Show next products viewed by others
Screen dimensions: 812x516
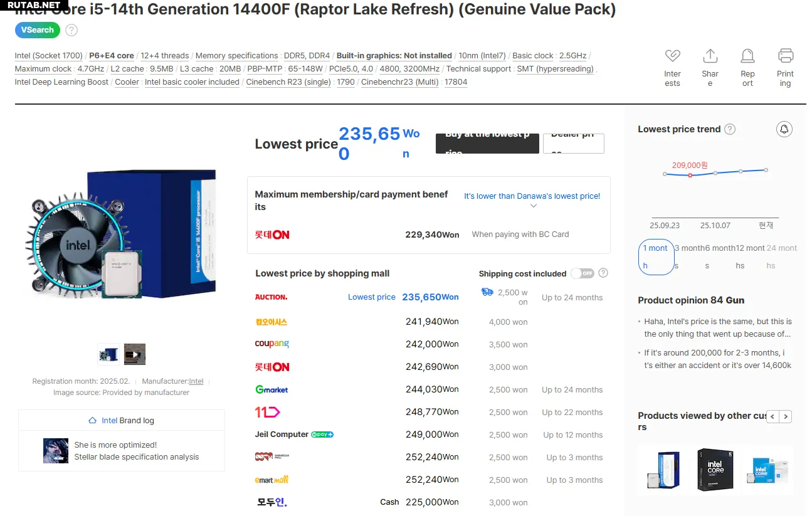pyautogui.click(x=786, y=416)
